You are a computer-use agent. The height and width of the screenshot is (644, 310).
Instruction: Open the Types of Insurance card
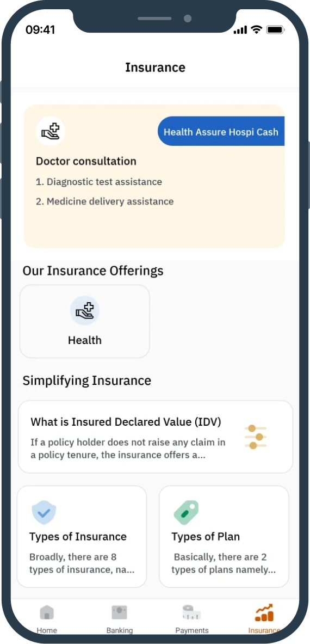coord(82,536)
